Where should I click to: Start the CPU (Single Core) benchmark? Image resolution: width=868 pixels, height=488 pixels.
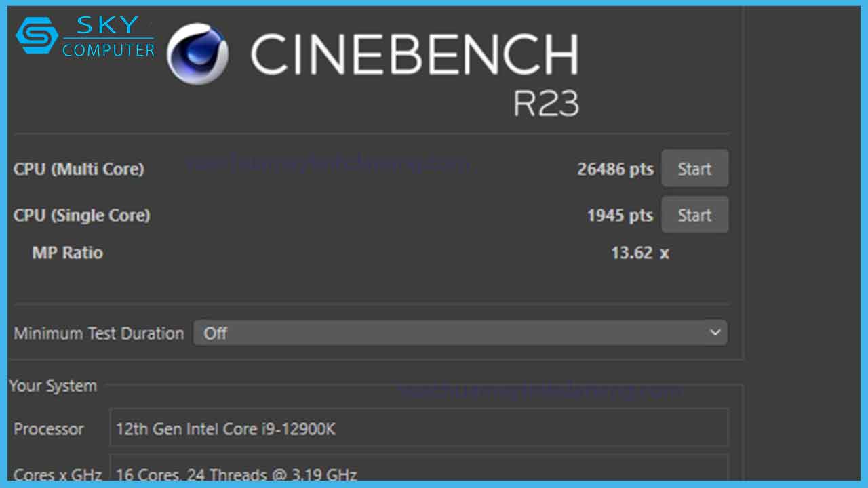pyautogui.click(x=694, y=215)
